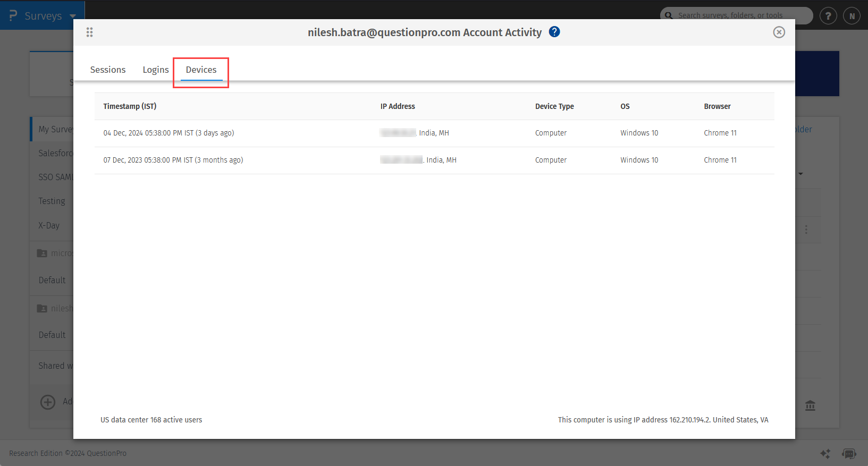The height and width of the screenshot is (466, 868).
Task: Open the N user profile avatar
Action: pyautogui.click(x=852, y=16)
